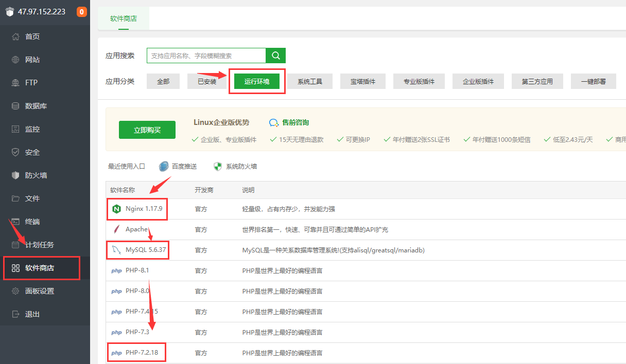Filter by 第三方应用 category
The height and width of the screenshot is (364, 626).
click(x=537, y=81)
